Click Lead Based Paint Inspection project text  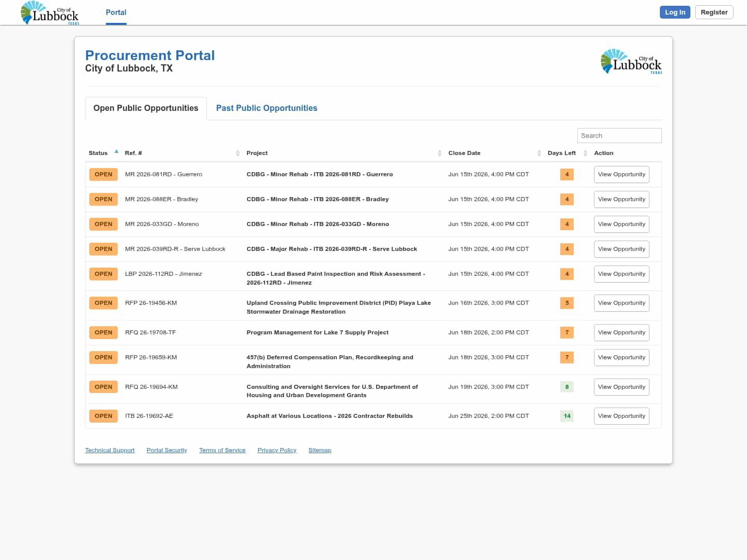point(336,278)
